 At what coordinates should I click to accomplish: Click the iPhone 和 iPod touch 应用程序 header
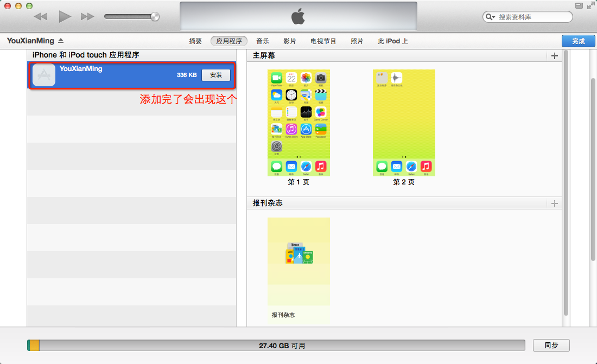(86, 55)
